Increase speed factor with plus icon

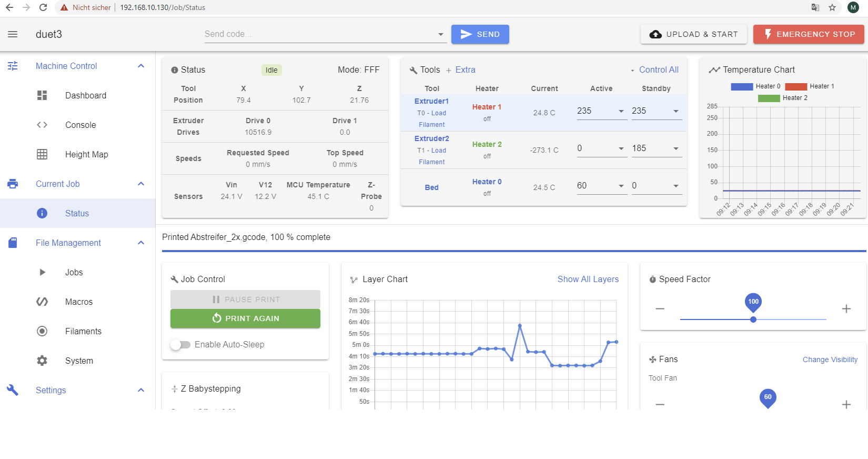[846, 308]
